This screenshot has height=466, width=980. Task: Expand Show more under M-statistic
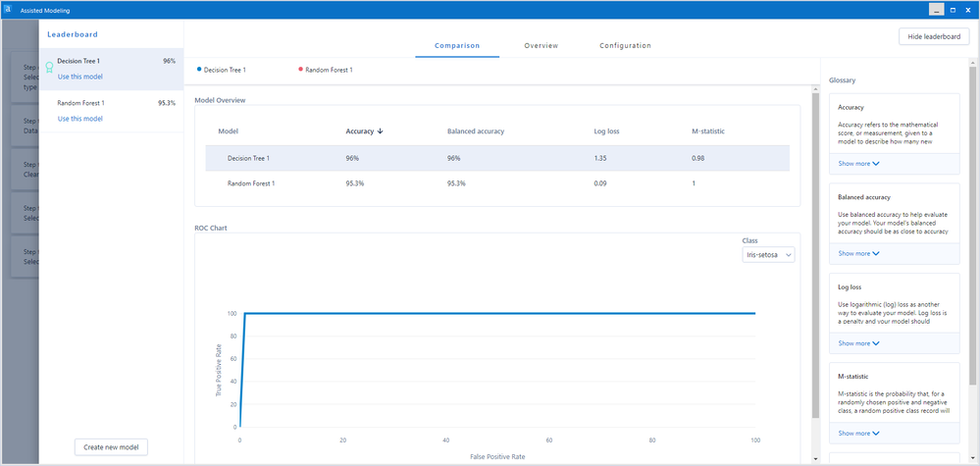coord(858,433)
